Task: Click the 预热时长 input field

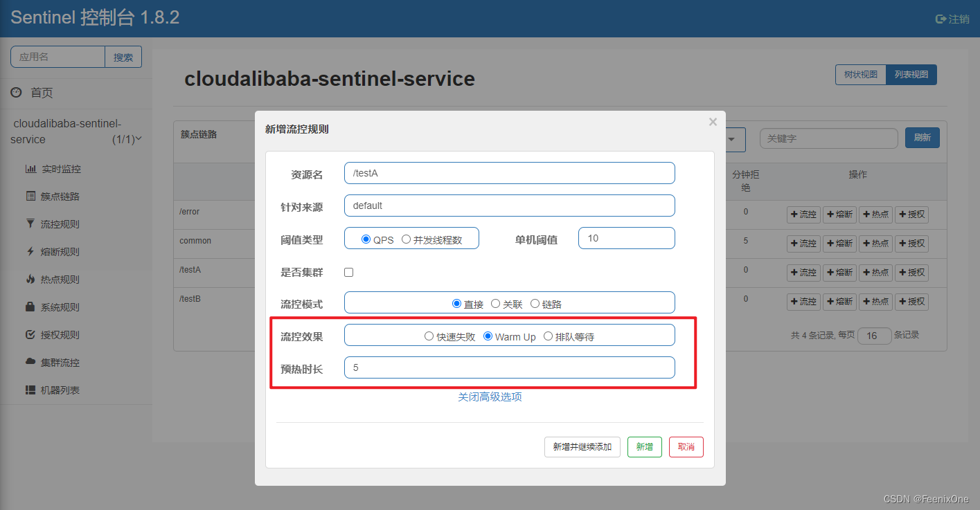Action: (x=509, y=367)
